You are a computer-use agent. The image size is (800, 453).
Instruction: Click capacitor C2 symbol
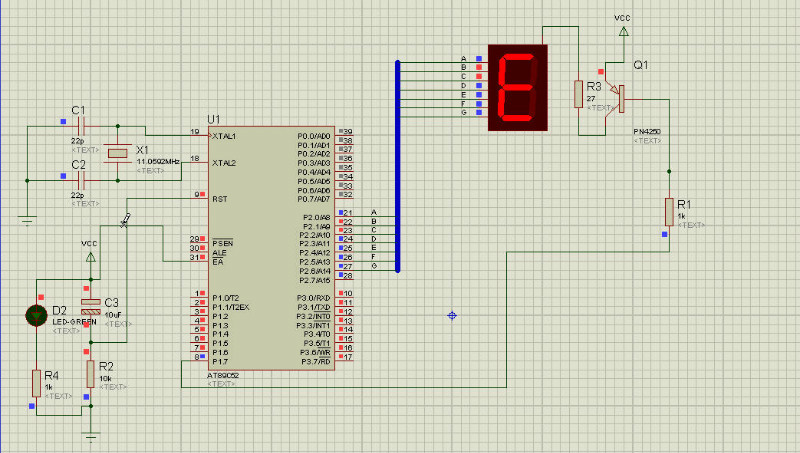(82, 180)
